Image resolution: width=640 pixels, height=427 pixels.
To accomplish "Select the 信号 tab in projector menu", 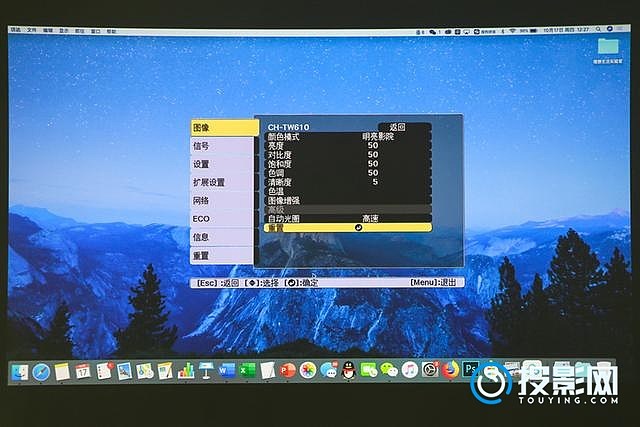I will [222, 146].
